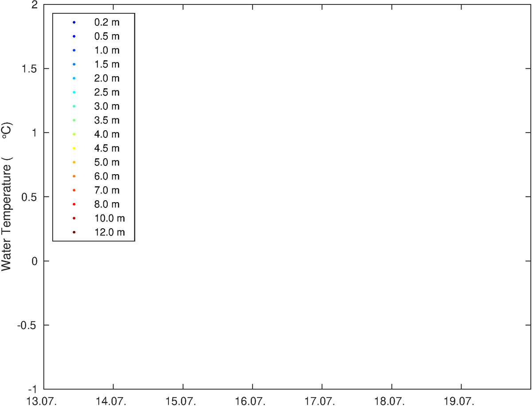Click the dark red marker beside 12.0 m
The width and height of the screenshot is (532, 406).
point(74,232)
